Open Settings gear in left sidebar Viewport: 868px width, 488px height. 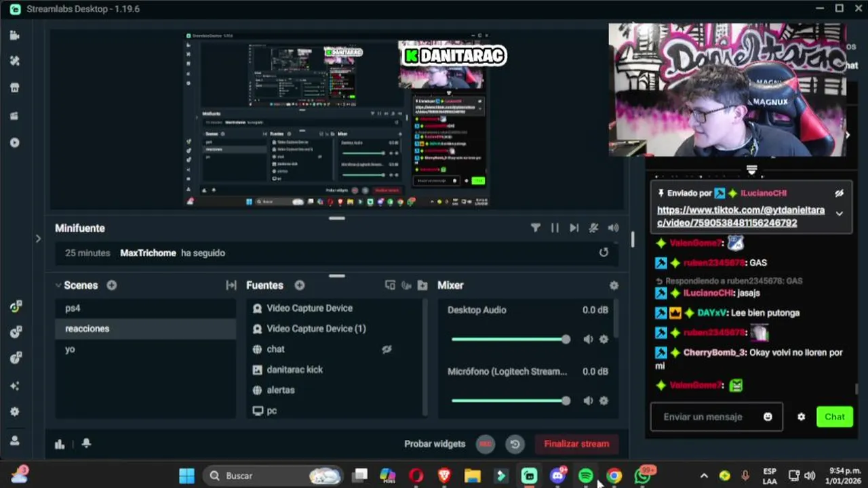tap(15, 412)
